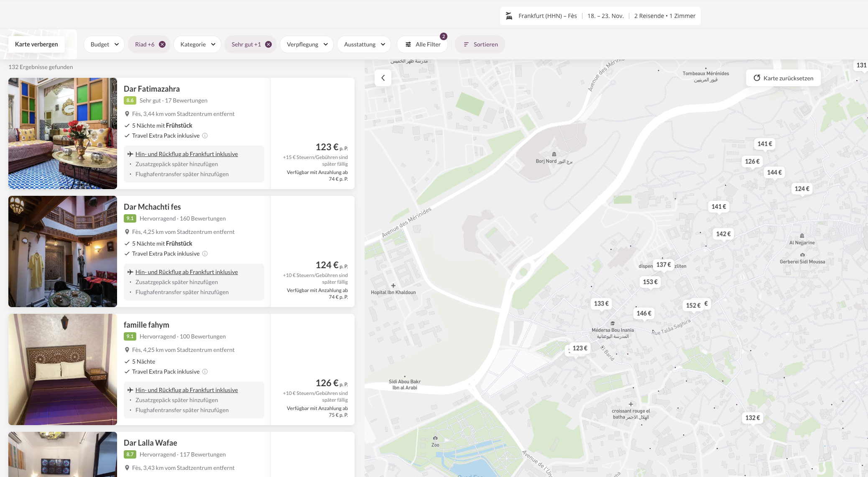
Task: Click the 123 € map price pin
Action: [580, 348]
